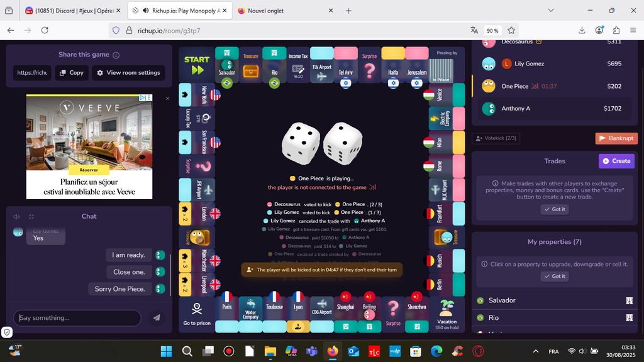Open File Explorer from the taskbar

point(270,351)
